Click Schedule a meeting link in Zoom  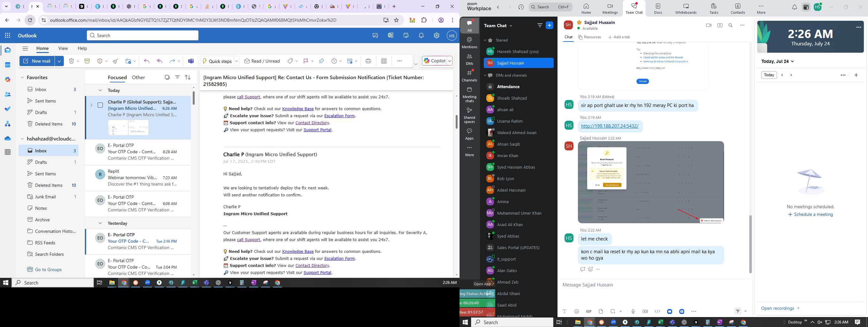pos(810,214)
